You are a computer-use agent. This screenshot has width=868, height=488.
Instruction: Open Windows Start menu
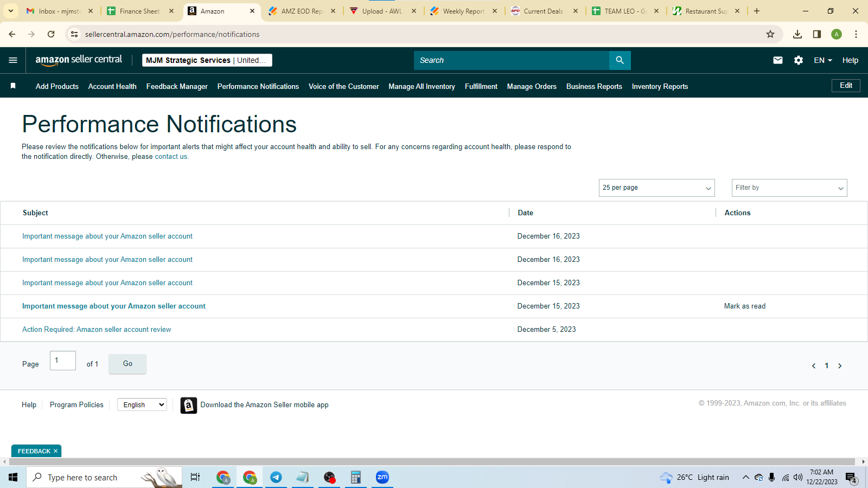click(x=13, y=477)
